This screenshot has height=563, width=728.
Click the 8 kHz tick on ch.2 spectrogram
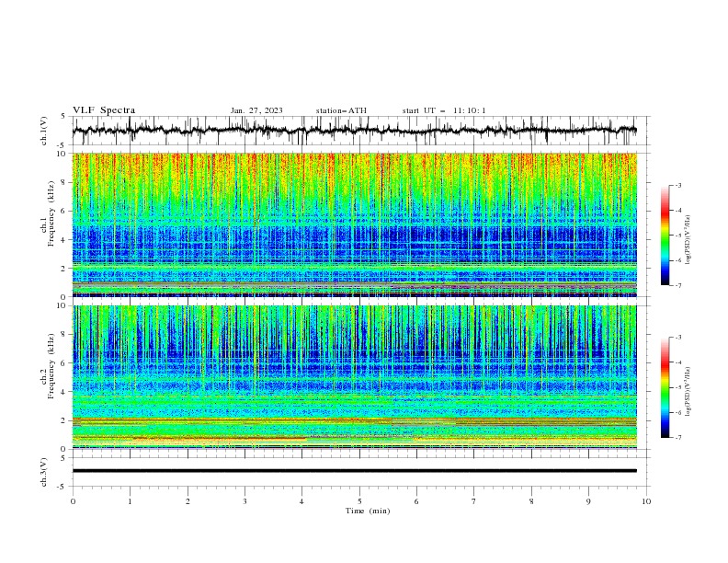coord(64,335)
